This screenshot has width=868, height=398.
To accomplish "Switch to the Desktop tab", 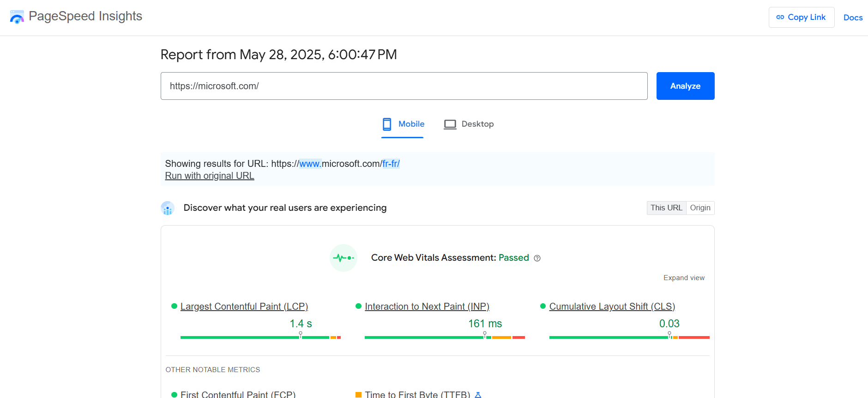I will 469,124.
